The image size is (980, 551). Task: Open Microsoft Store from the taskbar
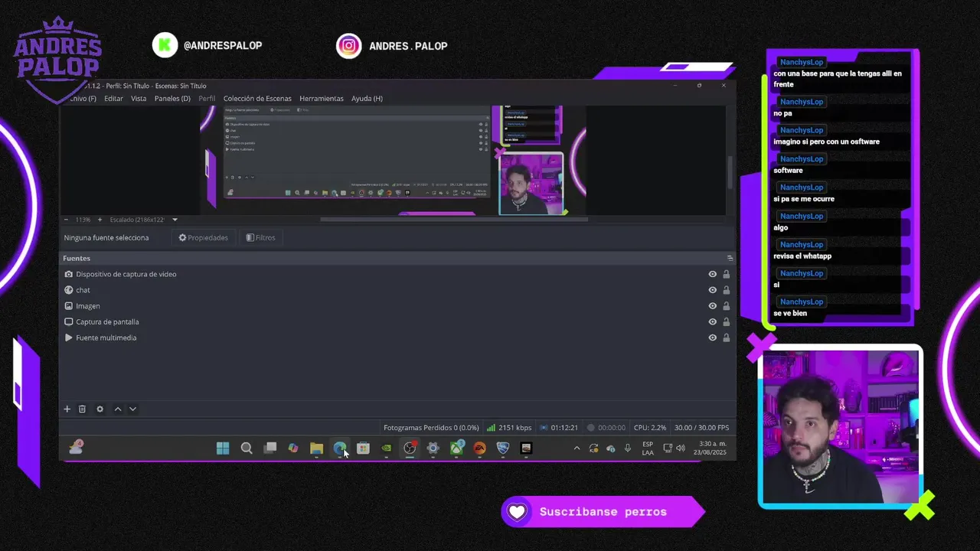[363, 448]
